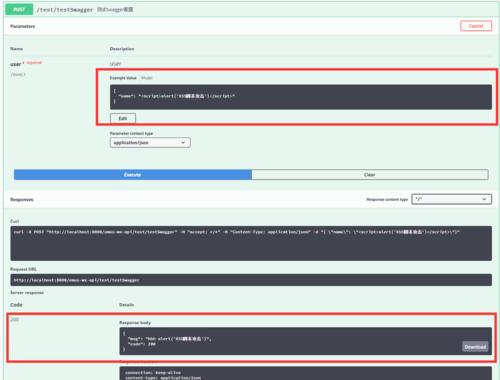500x380 pixels.
Task: Click the Code column header
Action: click(x=16, y=305)
